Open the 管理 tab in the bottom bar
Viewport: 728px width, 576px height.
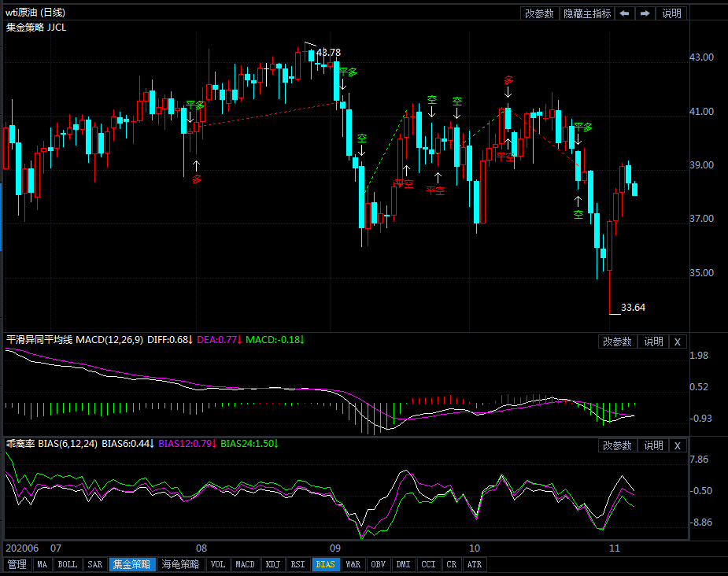(x=17, y=564)
